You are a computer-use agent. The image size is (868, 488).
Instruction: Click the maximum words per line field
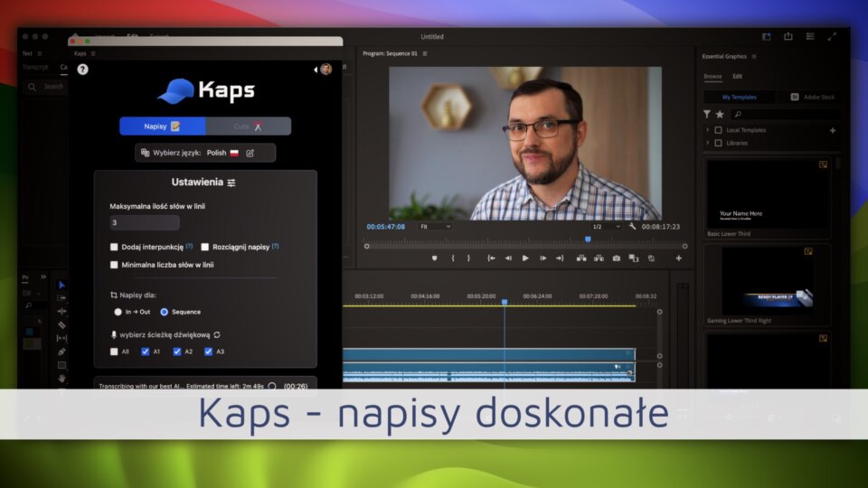145,222
